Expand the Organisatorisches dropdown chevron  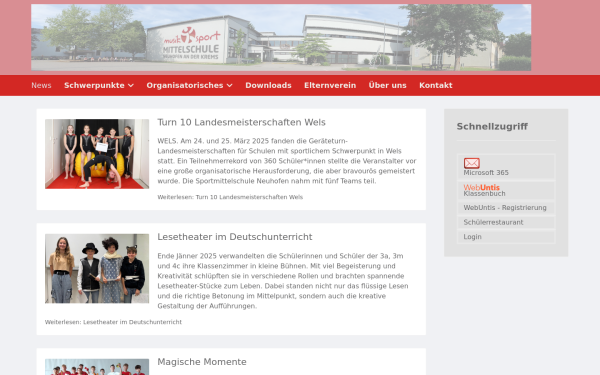click(230, 86)
